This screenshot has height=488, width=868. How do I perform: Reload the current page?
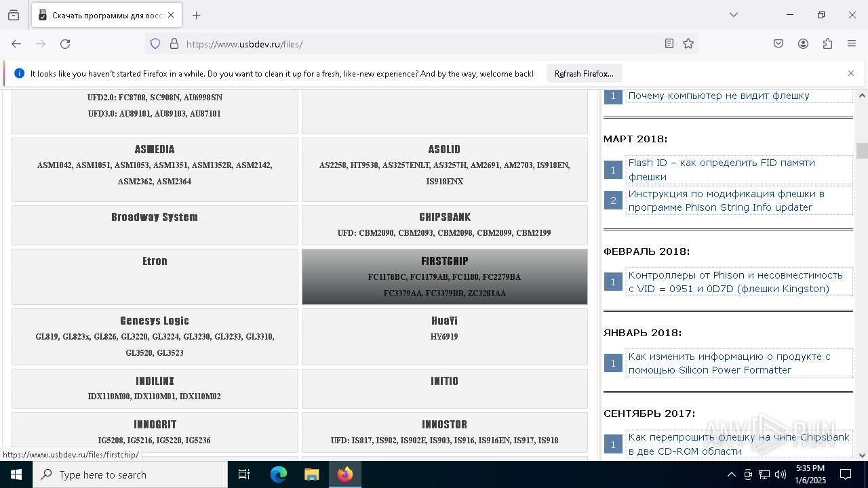coord(65,44)
